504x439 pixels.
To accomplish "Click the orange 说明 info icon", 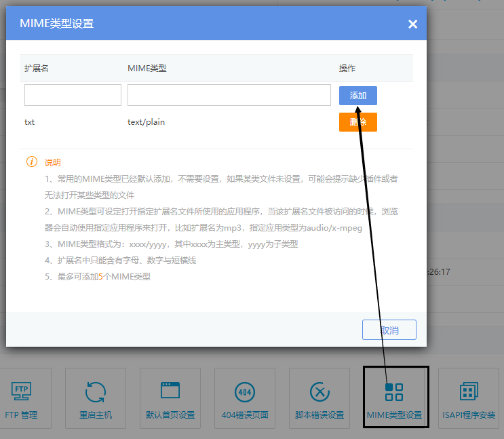I will click(x=31, y=161).
